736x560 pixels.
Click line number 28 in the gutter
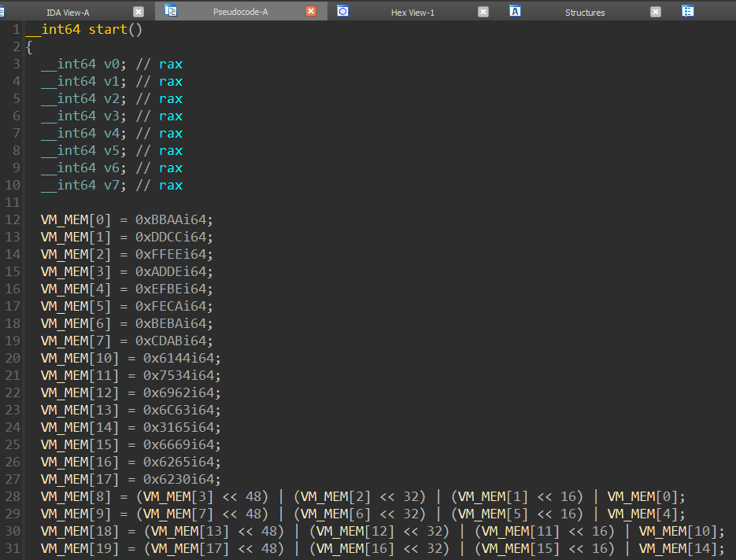click(x=13, y=496)
